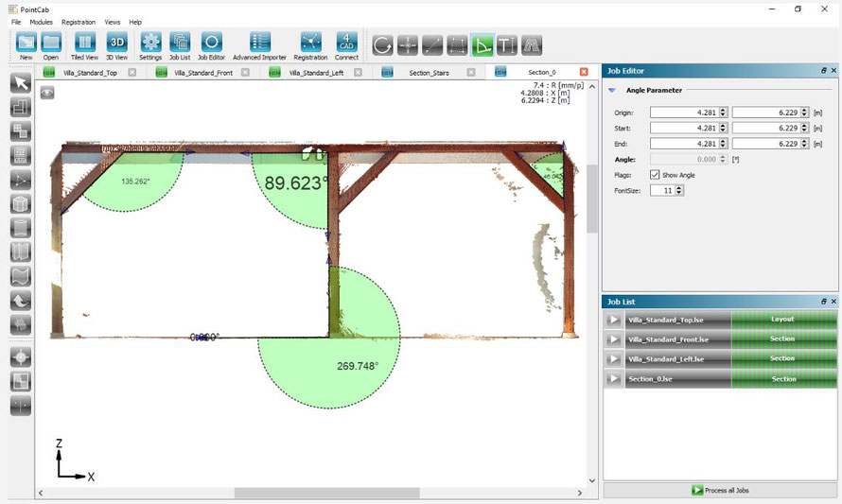Open the Registration tool
Viewport: 842px width, 504px height.
[x=310, y=43]
